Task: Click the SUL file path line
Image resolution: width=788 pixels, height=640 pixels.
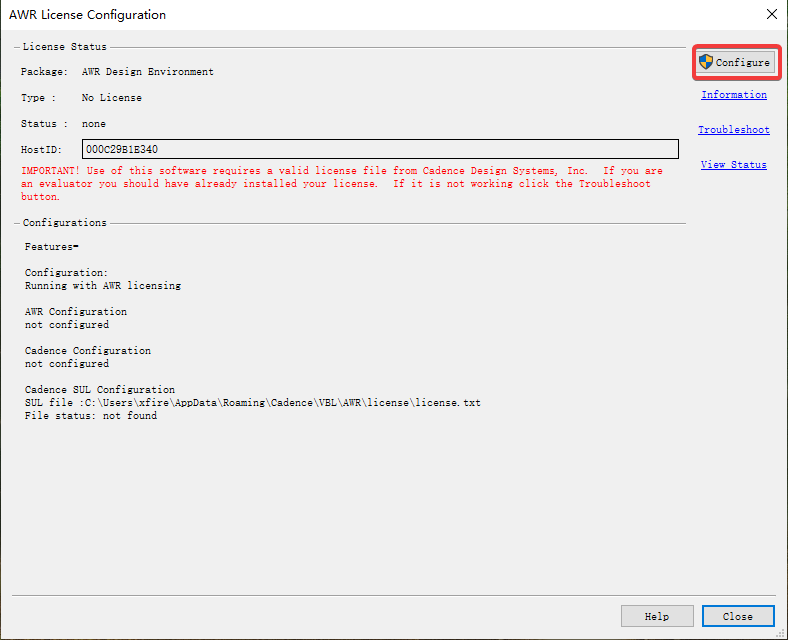Action: 253,403
